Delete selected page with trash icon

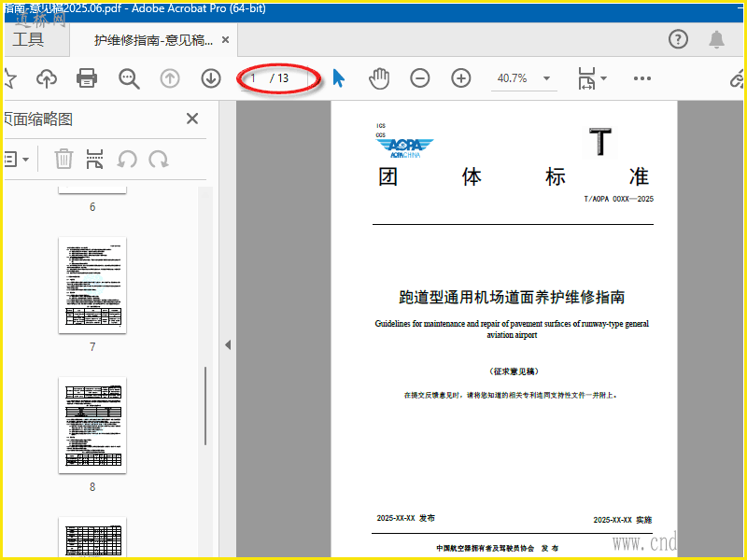(63, 159)
